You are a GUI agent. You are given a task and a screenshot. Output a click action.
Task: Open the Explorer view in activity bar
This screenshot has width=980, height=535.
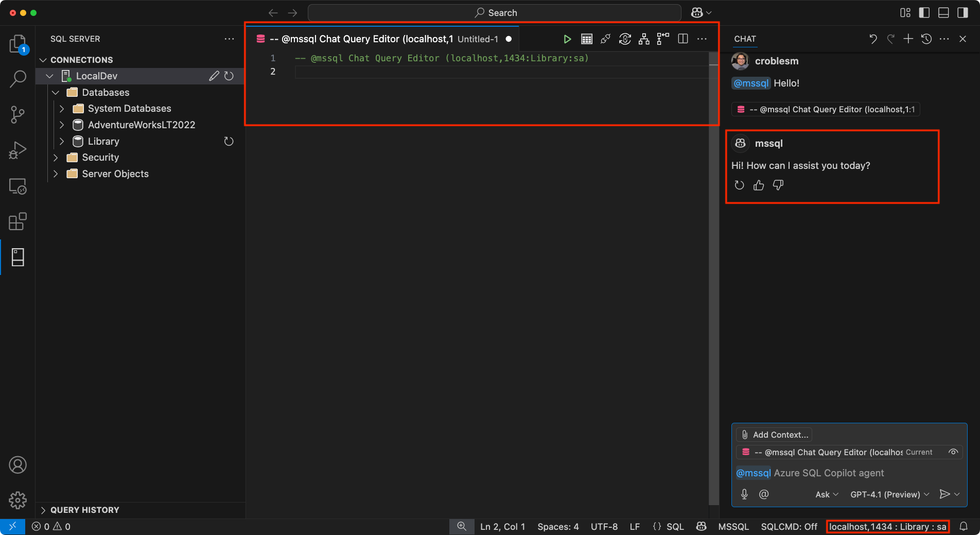[x=18, y=44]
